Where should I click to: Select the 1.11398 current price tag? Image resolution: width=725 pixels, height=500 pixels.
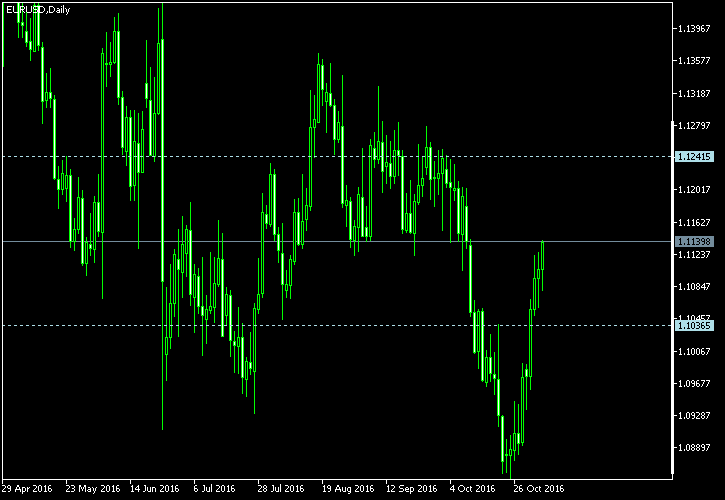[694, 241]
